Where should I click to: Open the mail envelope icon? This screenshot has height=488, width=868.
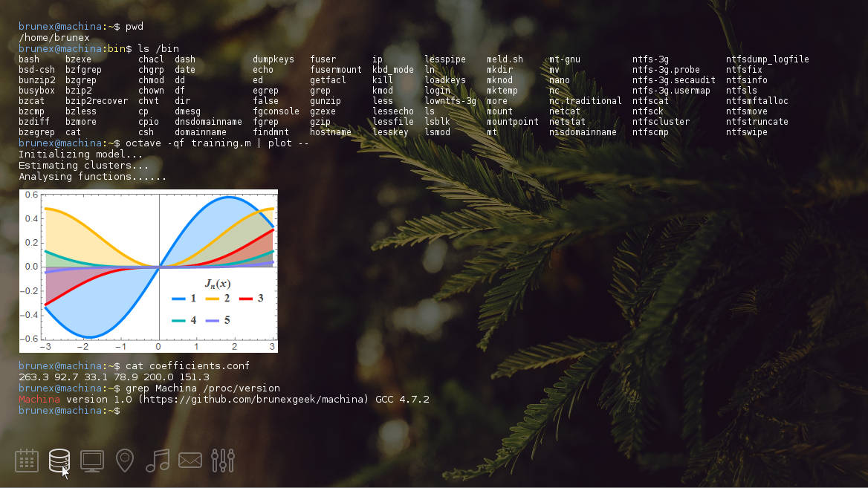pyautogui.click(x=190, y=461)
